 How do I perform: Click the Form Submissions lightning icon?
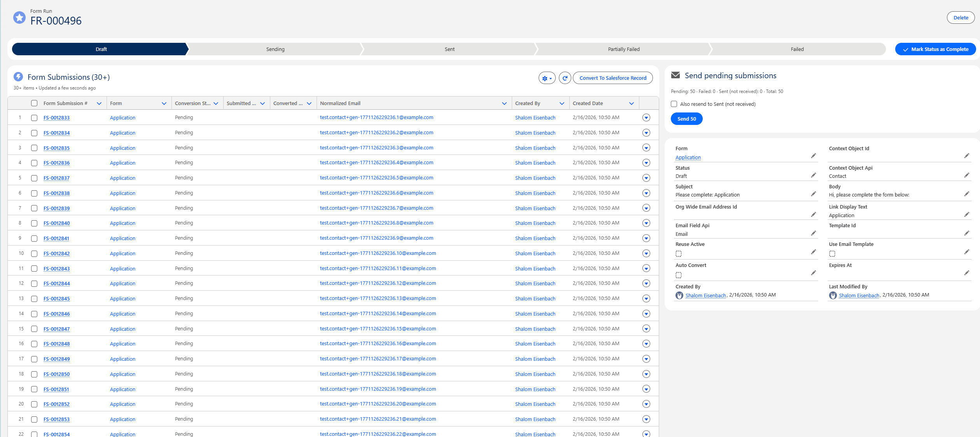pyautogui.click(x=18, y=77)
